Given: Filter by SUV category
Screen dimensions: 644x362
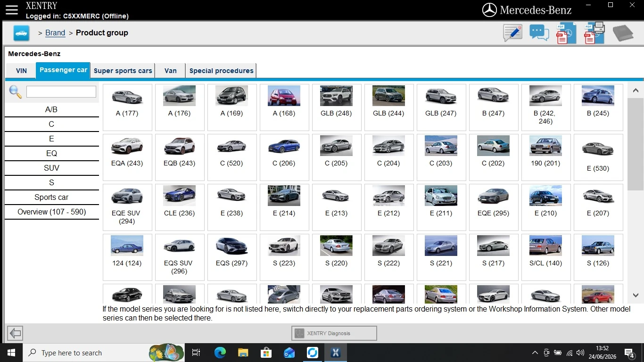Looking at the screenshot, I should click(x=51, y=168).
